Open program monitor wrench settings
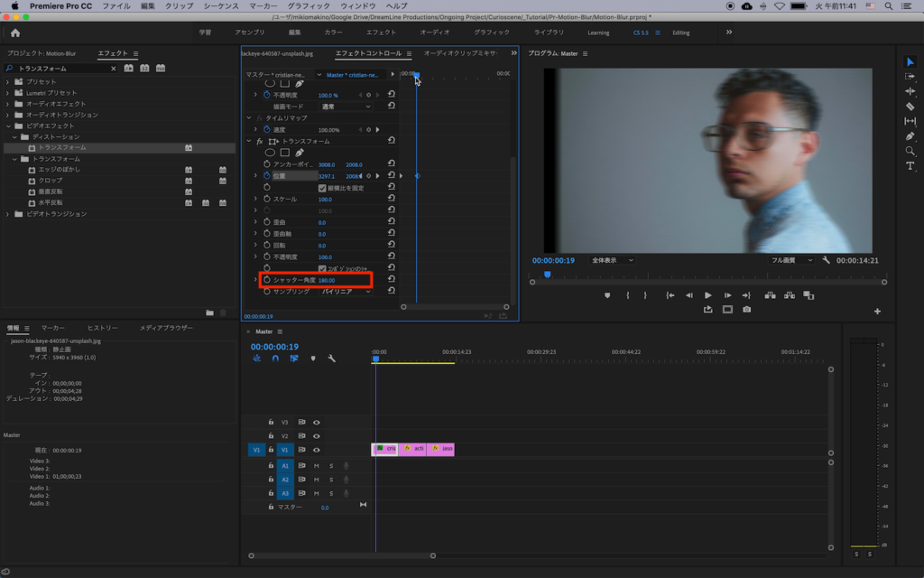This screenshot has width=924, height=578. [826, 260]
